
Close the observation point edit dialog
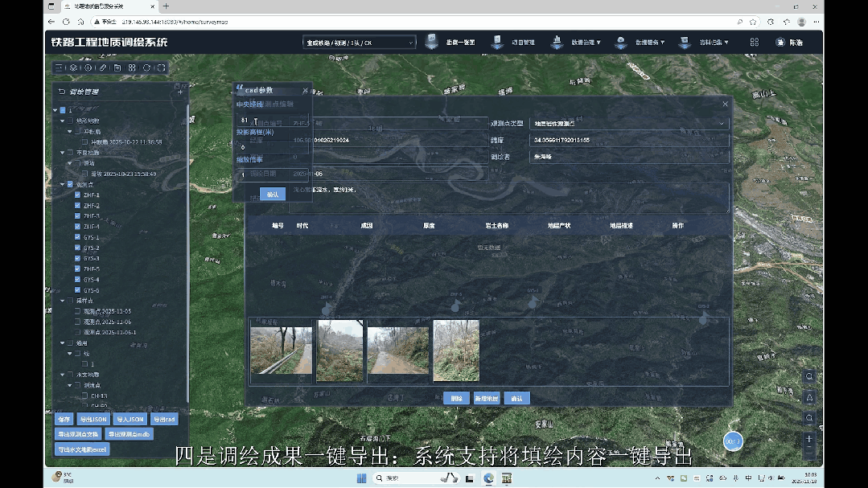click(x=725, y=104)
